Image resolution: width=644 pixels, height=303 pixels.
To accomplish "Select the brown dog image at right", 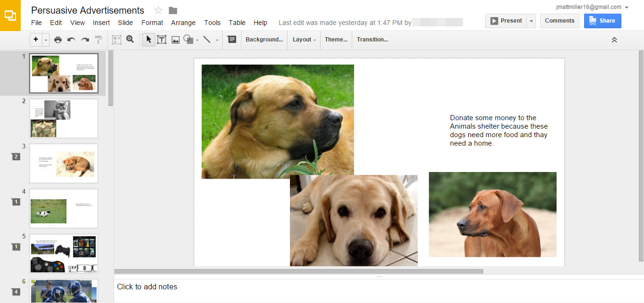I will [x=493, y=214].
